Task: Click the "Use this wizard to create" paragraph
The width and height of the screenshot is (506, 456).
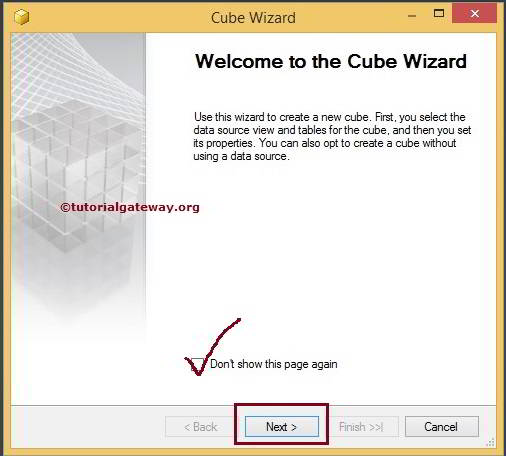Action: 332,136
